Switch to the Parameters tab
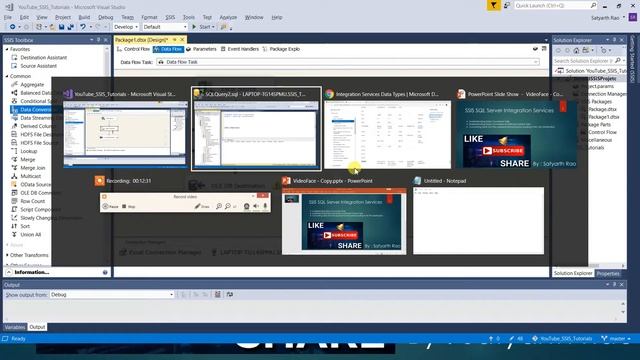 click(x=201, y=49)
